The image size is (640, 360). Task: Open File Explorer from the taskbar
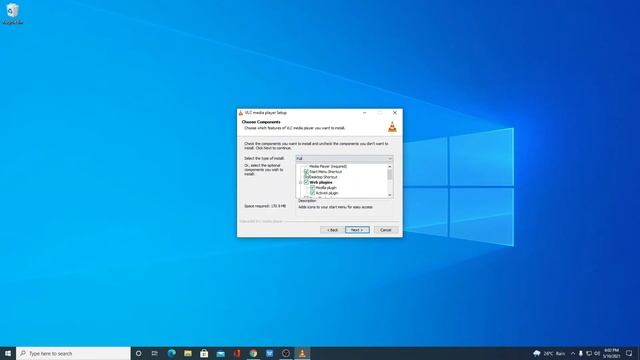188,353
